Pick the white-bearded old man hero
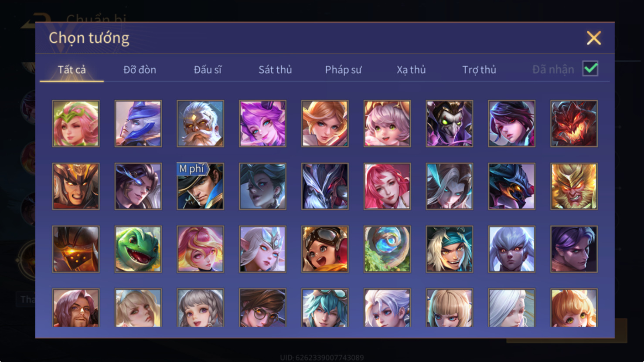The width and height of the screenshot is (644, 362). (x=201, y=124)
